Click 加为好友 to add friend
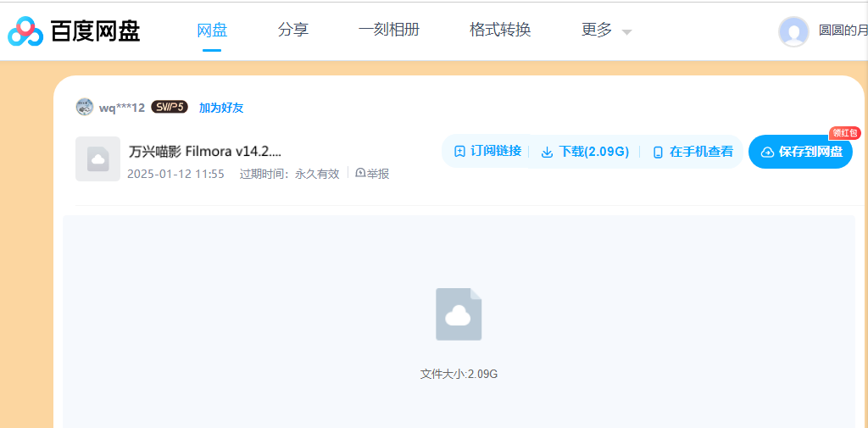The width and height of the screenshot is (868, 428). point(221,108)
